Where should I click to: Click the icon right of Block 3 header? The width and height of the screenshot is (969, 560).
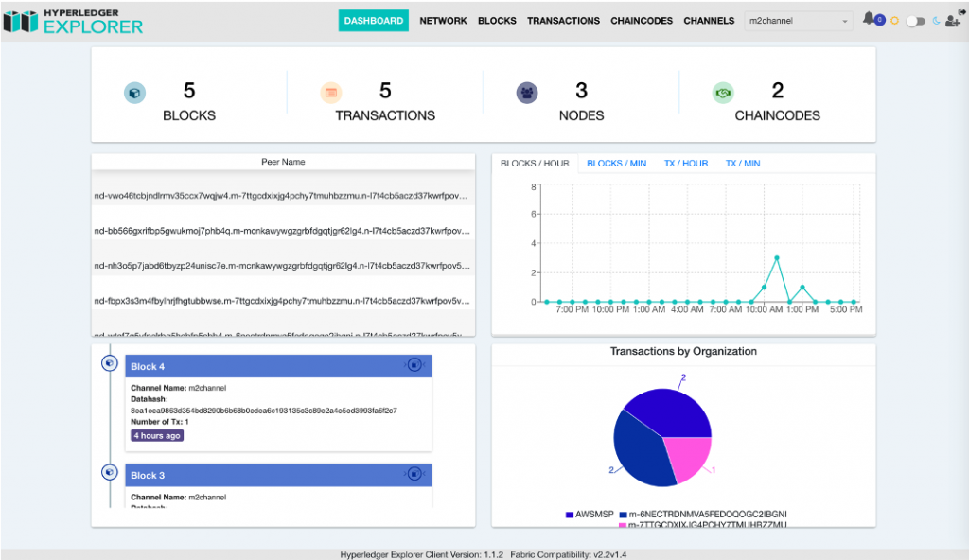(414, 474)
